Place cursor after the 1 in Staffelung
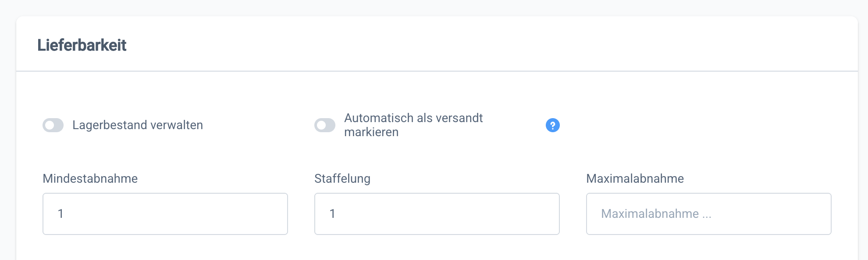 click(x=337, y=214)
